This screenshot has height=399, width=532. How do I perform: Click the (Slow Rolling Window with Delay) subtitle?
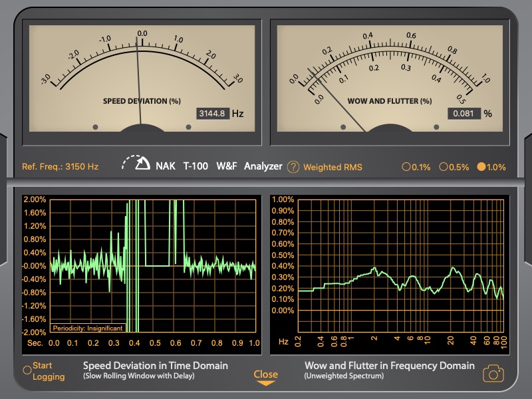coord(139,376)
